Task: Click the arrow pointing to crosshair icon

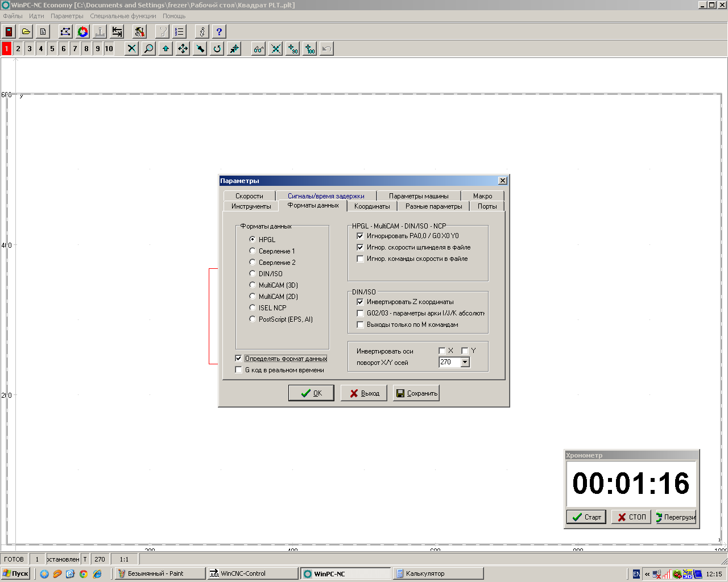Action: pos(234,48)
